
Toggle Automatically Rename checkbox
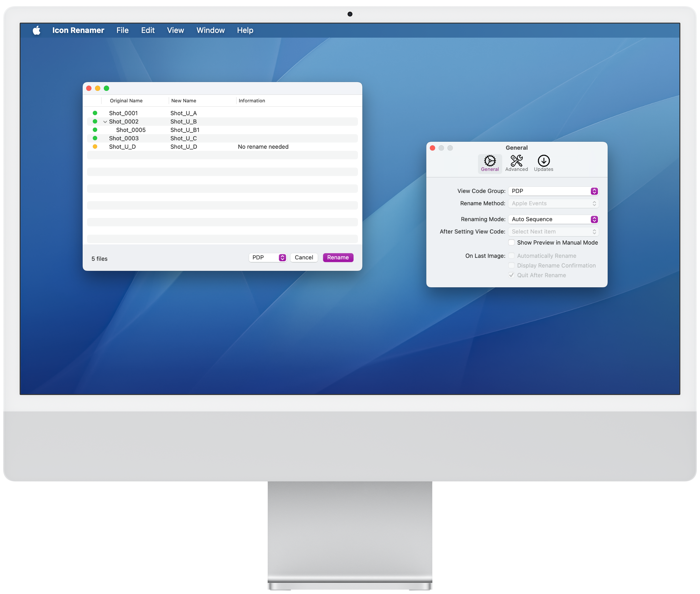[x=511, y=256]
